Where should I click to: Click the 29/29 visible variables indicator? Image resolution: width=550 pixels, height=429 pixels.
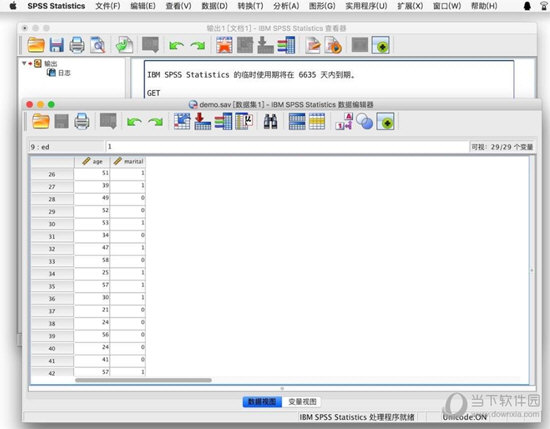502,147
